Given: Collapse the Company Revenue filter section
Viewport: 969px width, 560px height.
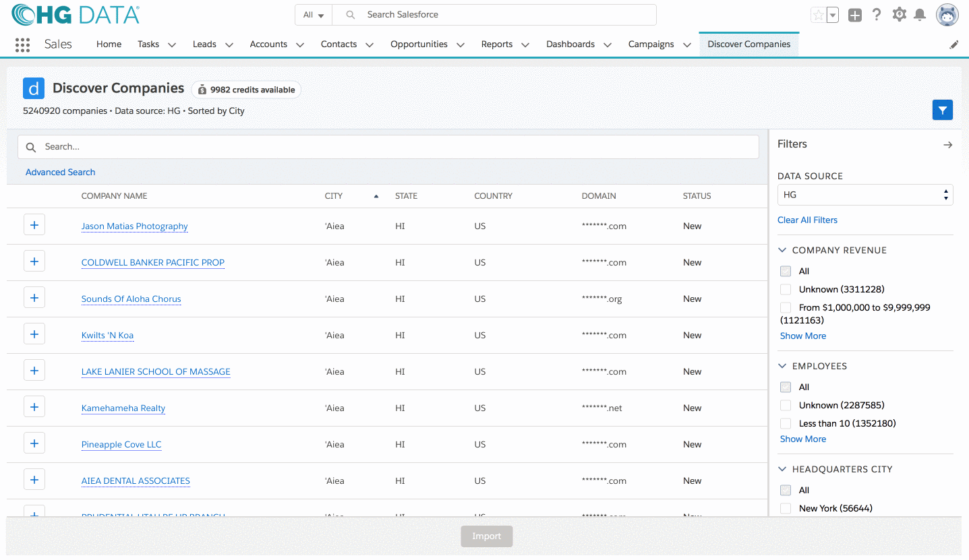Looking at the screenshot, I should coord(783,250).
